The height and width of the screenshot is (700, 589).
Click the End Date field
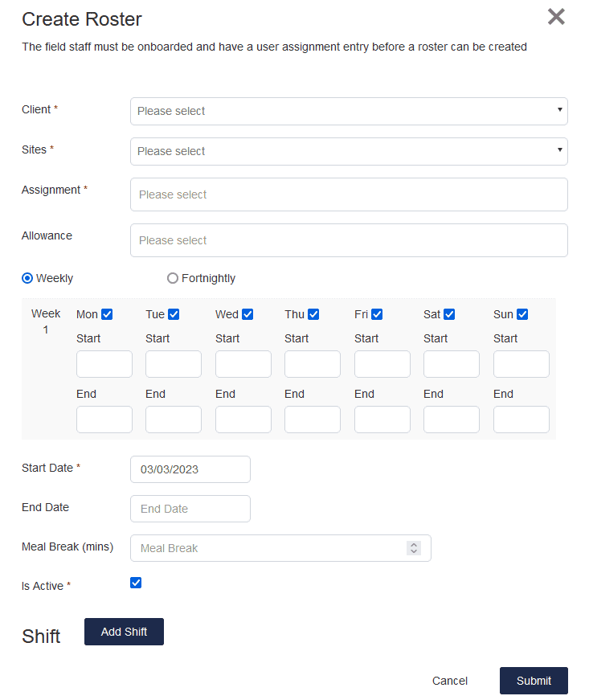tap(190, 509)
